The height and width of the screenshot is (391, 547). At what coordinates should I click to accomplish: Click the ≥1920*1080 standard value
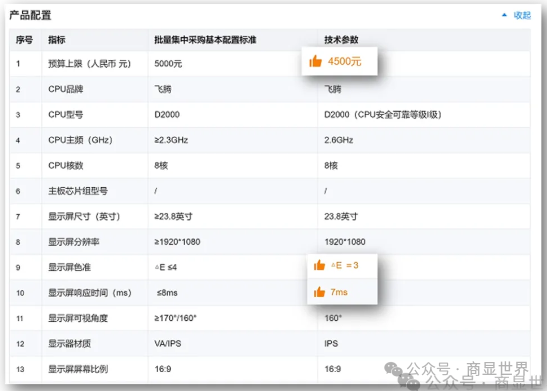click(177, 242)
